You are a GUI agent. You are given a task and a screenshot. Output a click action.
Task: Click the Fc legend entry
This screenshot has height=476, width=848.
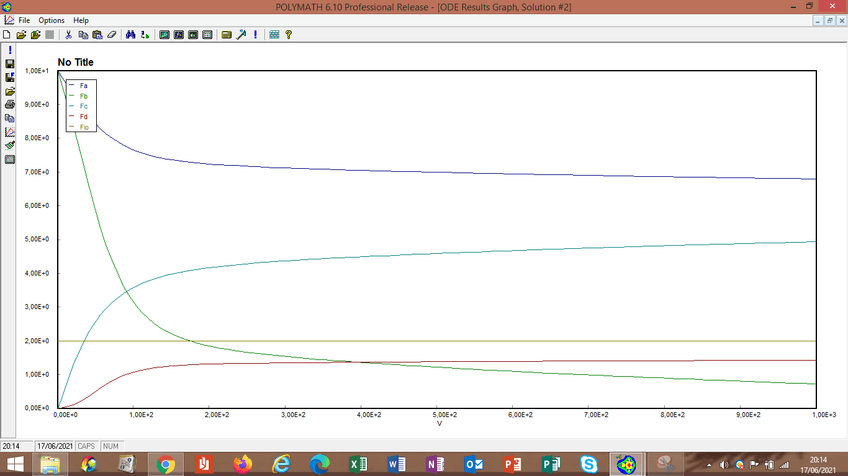pos(83,106)
